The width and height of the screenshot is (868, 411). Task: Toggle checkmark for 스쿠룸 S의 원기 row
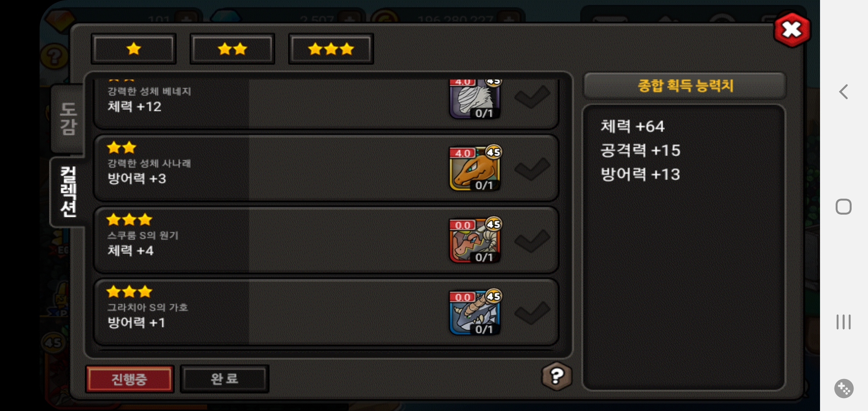point(532,241)
